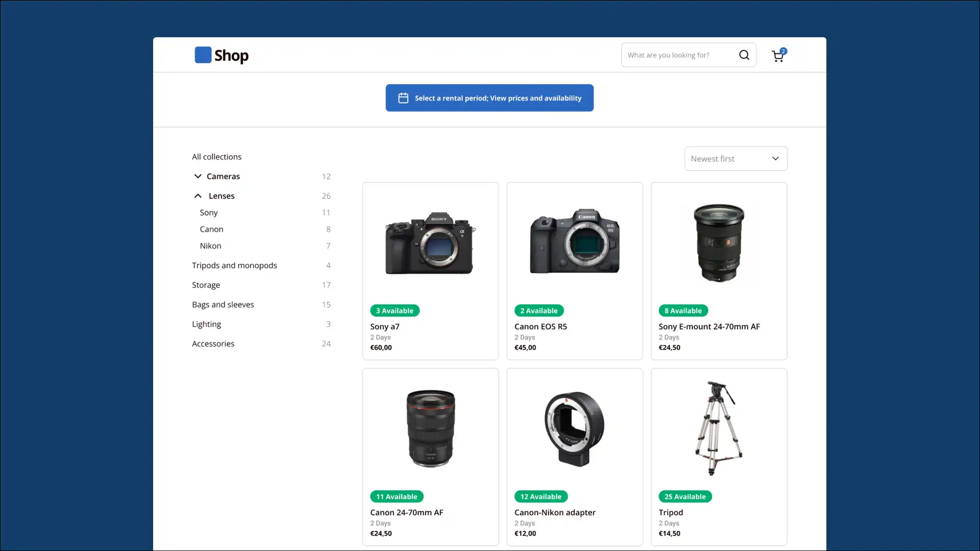This screenshot has width=980, height=551.
Task: Open the Sony a7 camera thumbnail
Action: click(x=430, y=243)
